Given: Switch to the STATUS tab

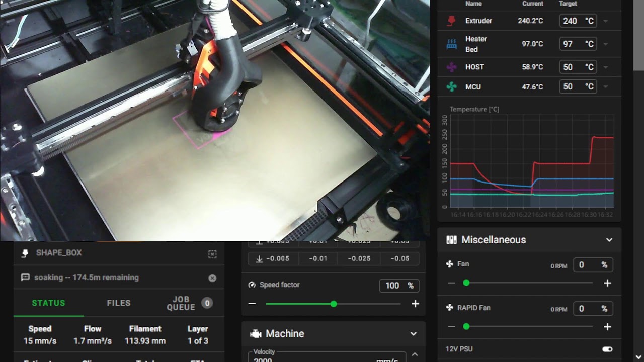Looking at the screenshot, I should (49, 303).
